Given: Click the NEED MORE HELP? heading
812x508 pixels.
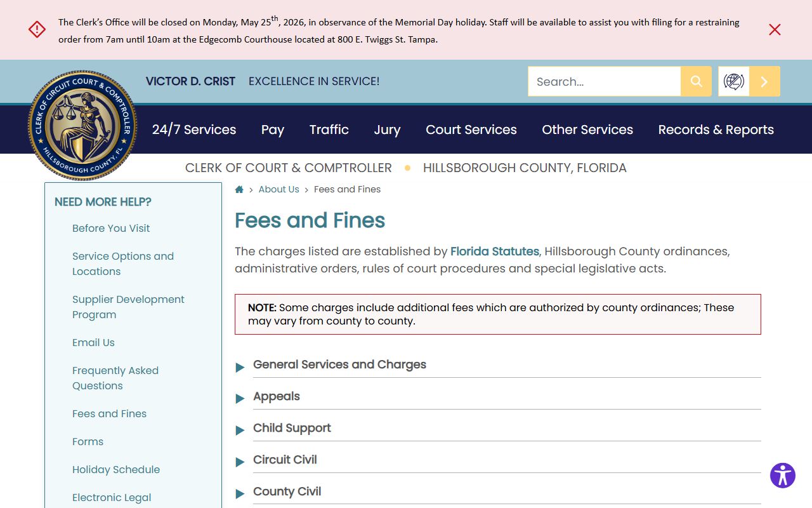Looking at the screenshot, I should [x=103, y=202].
